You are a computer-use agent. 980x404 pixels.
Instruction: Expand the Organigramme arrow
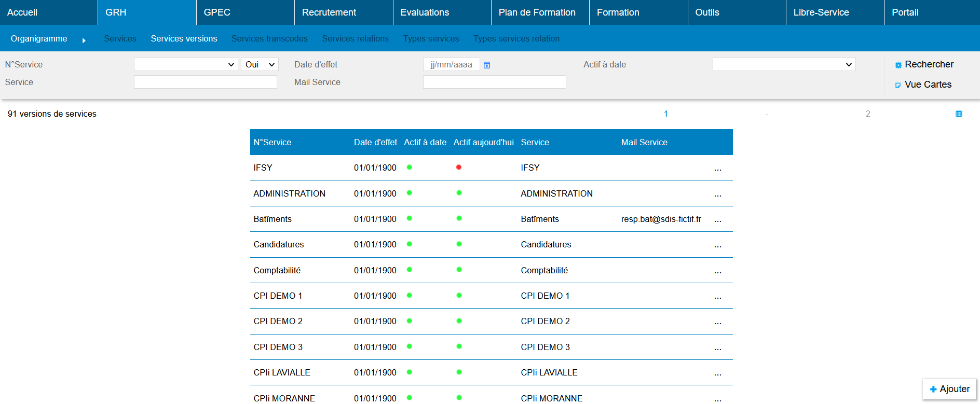pos(84,40)
